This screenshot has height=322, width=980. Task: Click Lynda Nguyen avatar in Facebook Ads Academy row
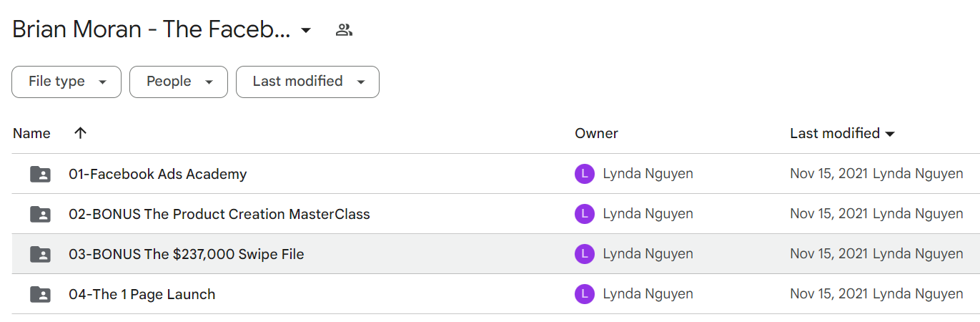click(585, 174)
